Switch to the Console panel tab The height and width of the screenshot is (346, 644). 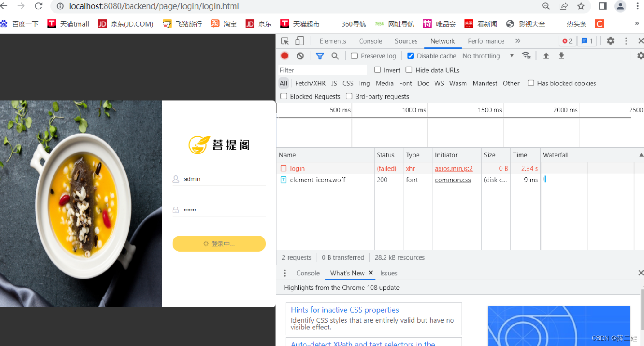370,41
